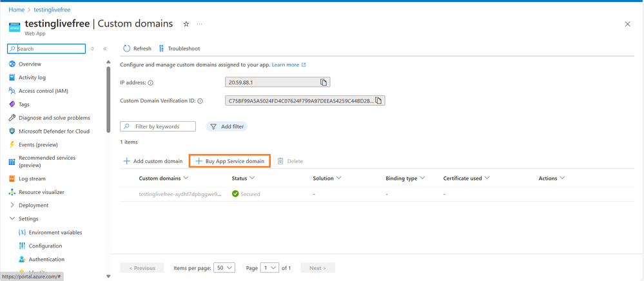Screen dimensions: 644x281
Task: Click the Access control (IAM) people icon
Action: click(x=12, y=91)
